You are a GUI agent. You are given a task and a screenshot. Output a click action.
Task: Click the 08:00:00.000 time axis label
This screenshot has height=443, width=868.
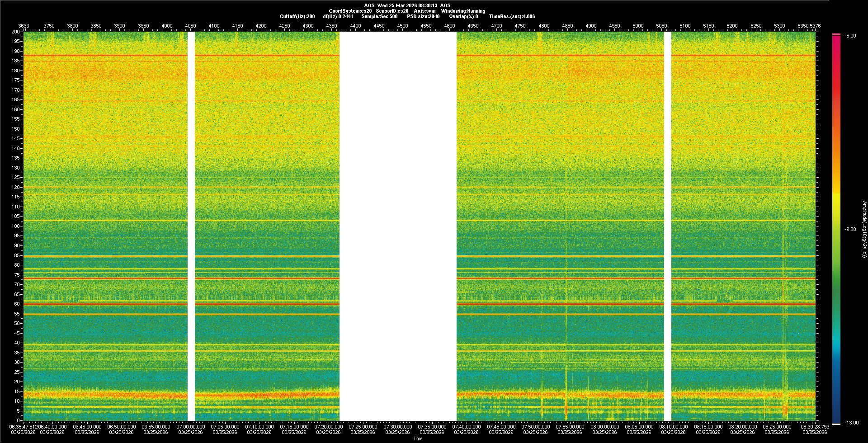point(604,426)
